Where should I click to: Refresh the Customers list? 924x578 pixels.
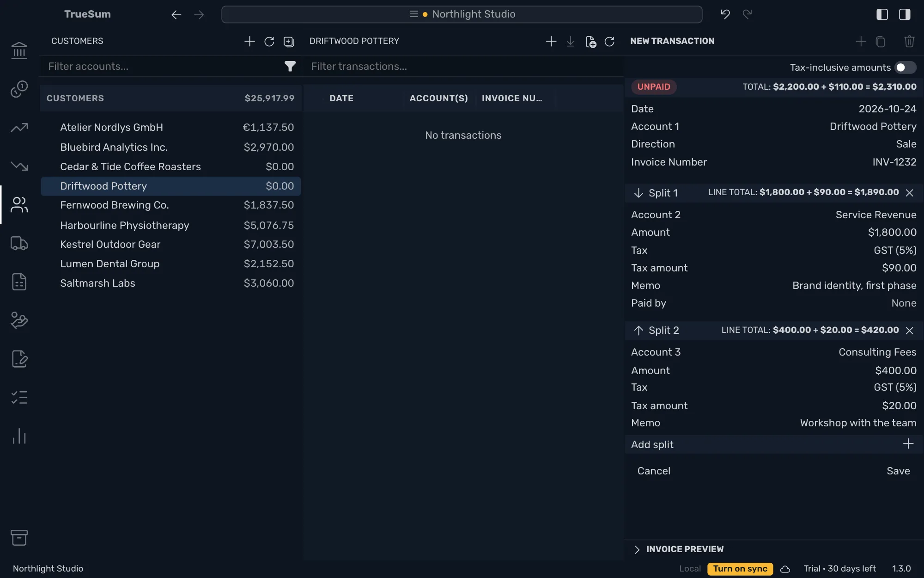point(269,42)
